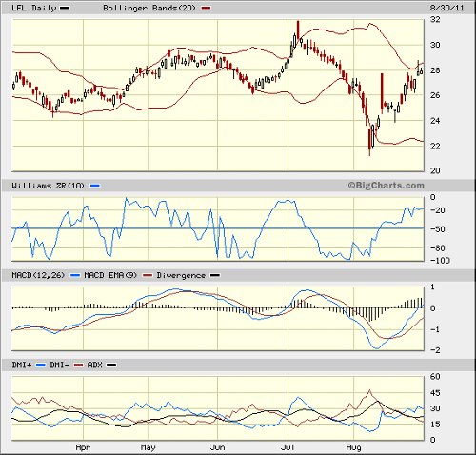Click the 'Williams %R(10)' heading
Viewport: 476px width, 455px height.
(x=48, y=186)
